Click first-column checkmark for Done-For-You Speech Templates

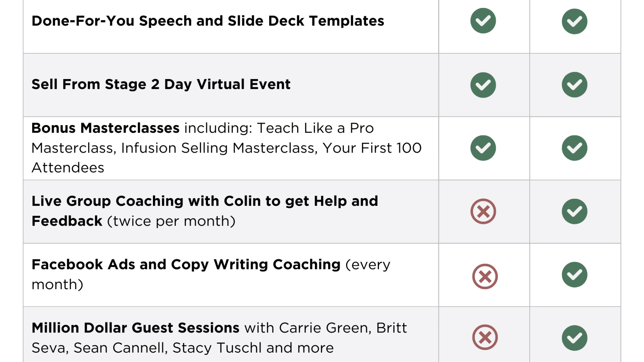click(483, 21)
